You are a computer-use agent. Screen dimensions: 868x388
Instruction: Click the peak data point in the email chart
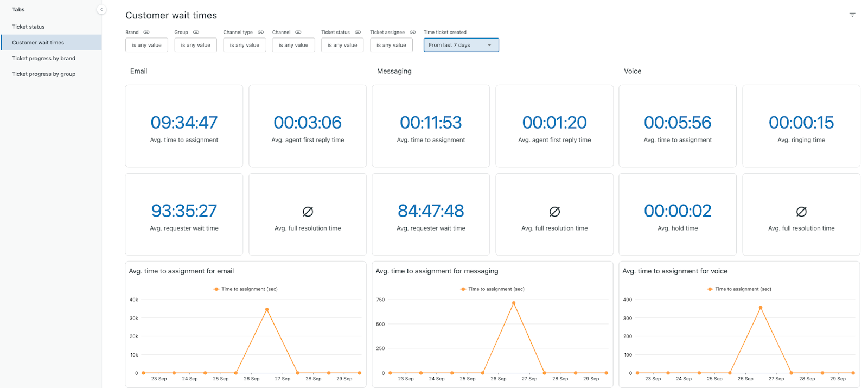[x=267, y=310]
